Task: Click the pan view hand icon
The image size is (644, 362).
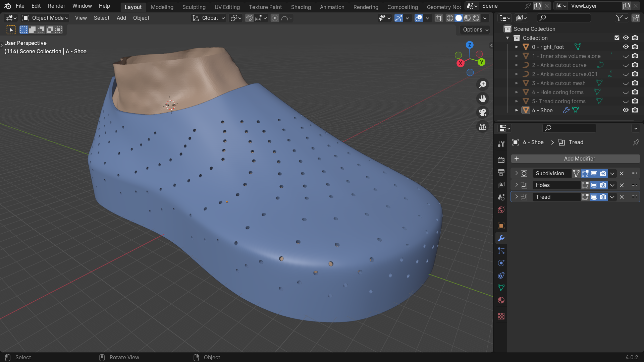Action: [483, 99]
